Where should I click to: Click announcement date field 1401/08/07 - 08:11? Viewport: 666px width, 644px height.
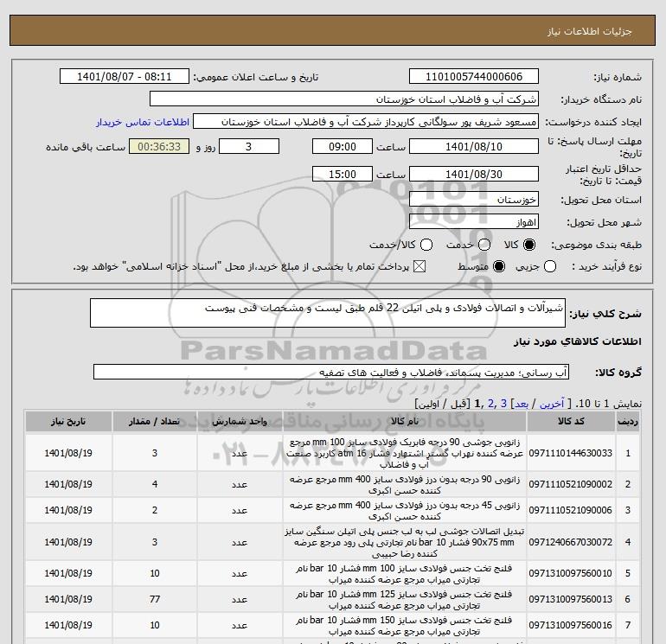coord(125,76)
